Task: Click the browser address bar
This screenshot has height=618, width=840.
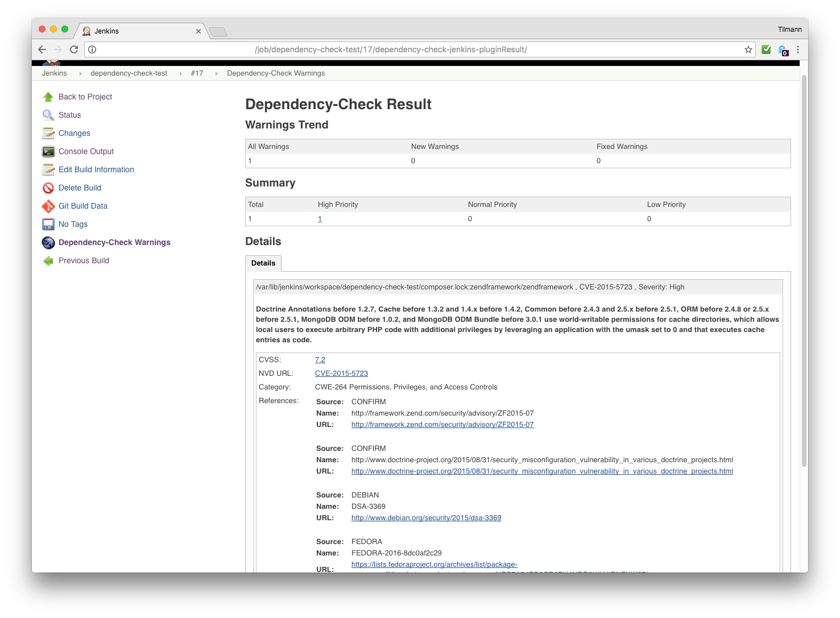Action: tap(420, 49)
